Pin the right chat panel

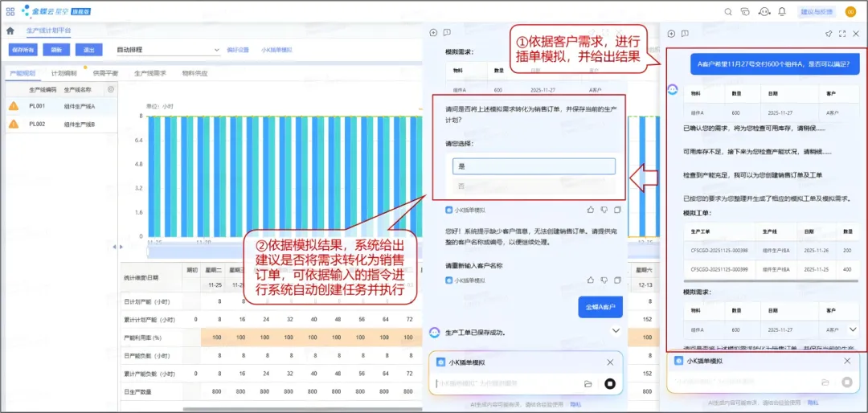829,34
